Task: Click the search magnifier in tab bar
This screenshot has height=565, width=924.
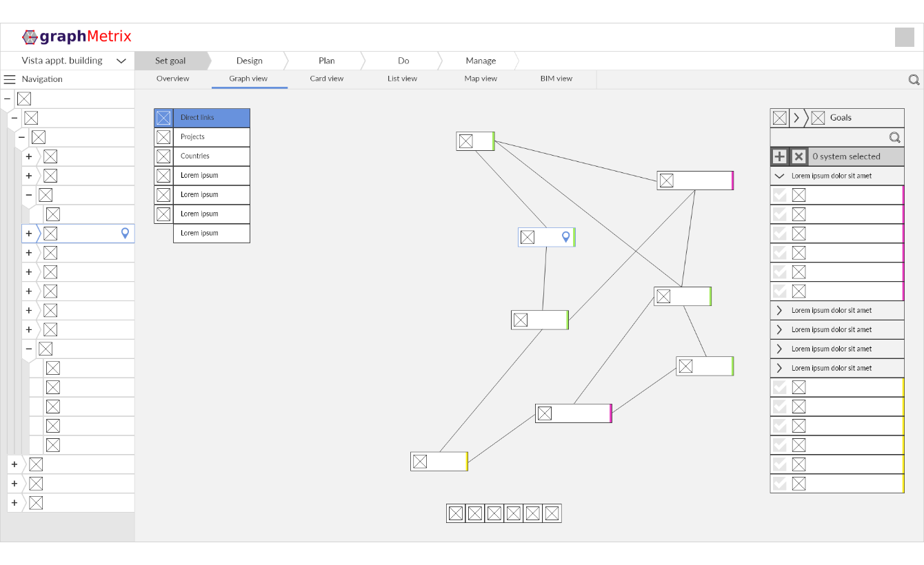Action: tap(914, 79)
